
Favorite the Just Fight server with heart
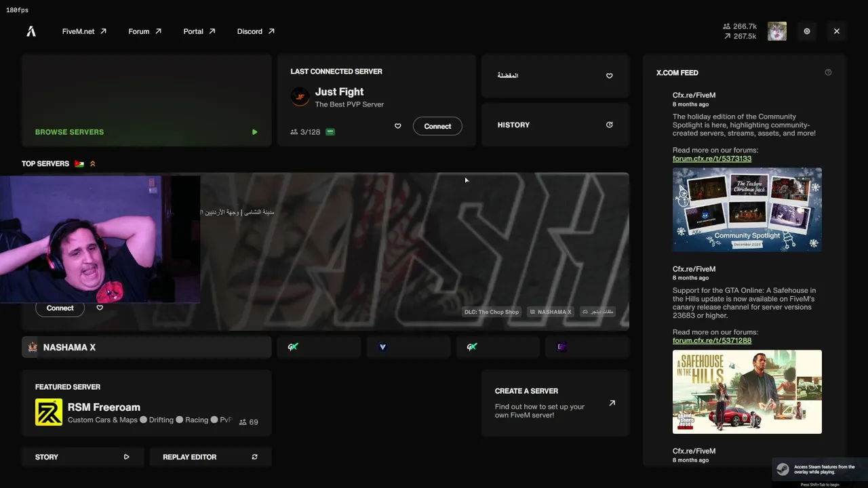click(398, 126)
